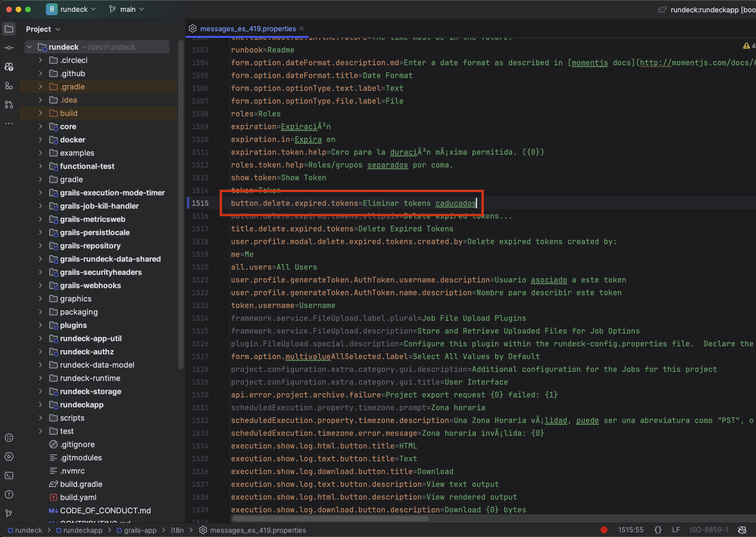Select the .nvmrc file
This screenshot has height=537, width=756.
[72, 471]
